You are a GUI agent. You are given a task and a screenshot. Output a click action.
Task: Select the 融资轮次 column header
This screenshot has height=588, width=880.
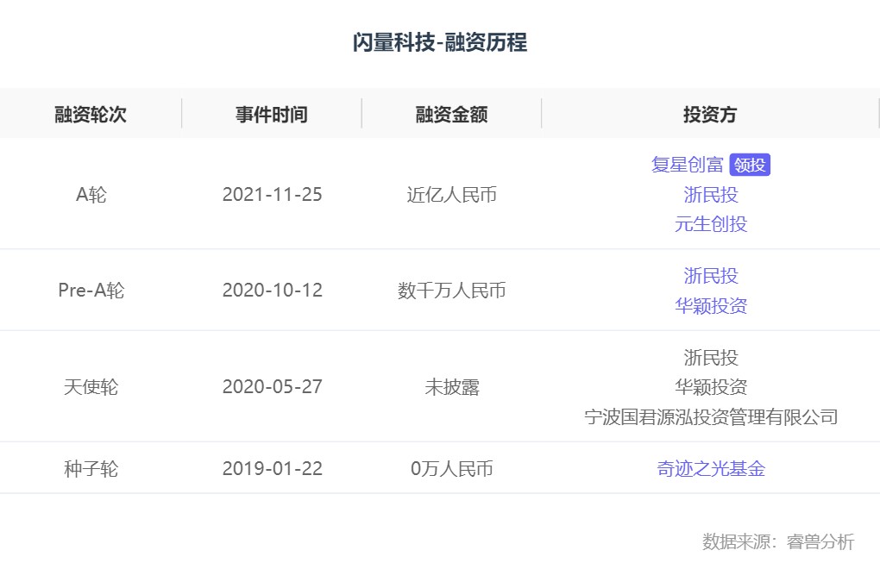pyautogui.click(x=91, y=114)
